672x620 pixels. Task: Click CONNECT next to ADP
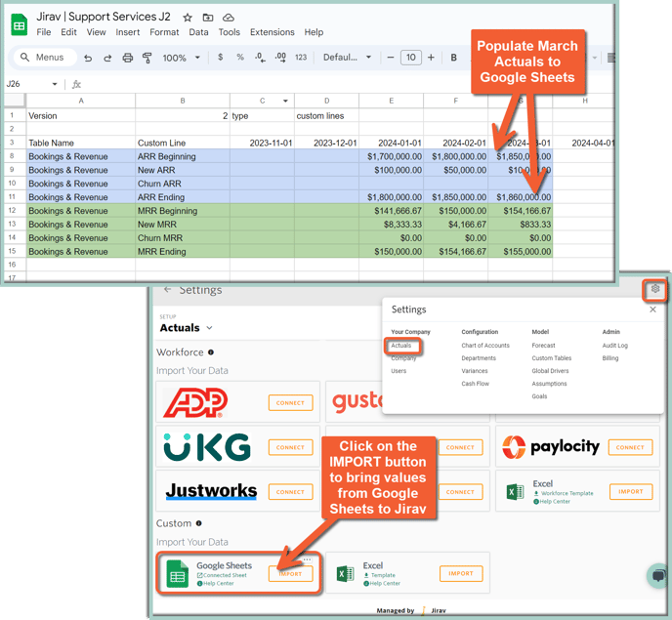pos(290,403)
